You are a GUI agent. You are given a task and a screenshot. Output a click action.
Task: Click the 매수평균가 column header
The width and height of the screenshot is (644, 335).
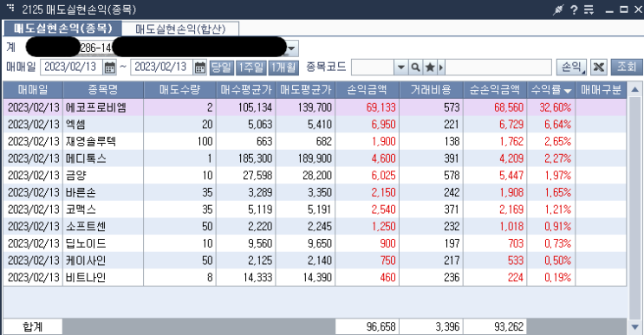(246, 90)
